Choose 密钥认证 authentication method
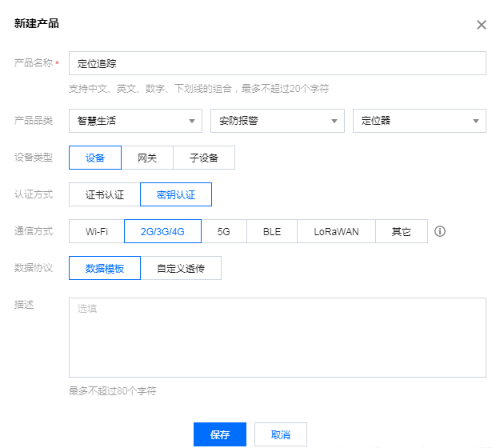The width and height of the screenshot is (500, 448). 176,194
